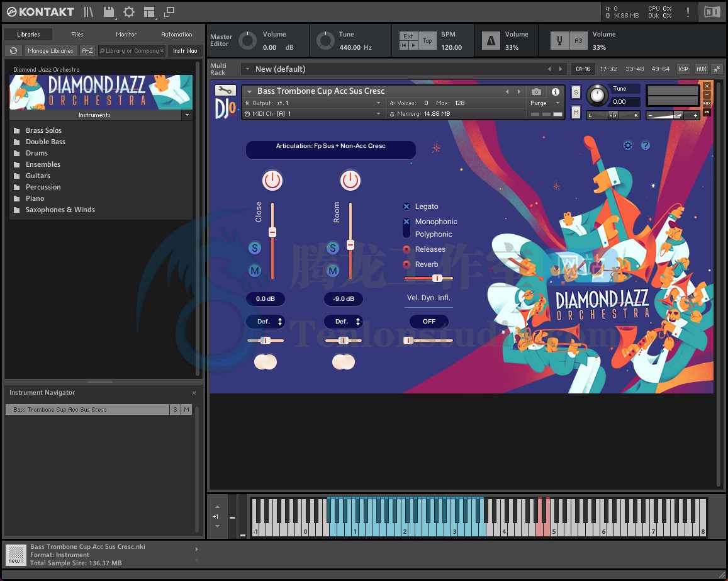Open the workspace layout icon
728x581 pixels.
click(149, 12)
